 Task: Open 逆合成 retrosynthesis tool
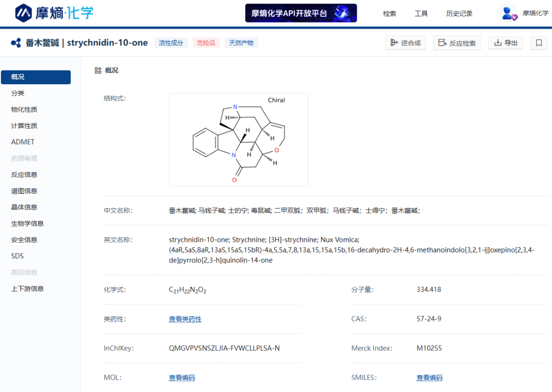tap(405, 43)
